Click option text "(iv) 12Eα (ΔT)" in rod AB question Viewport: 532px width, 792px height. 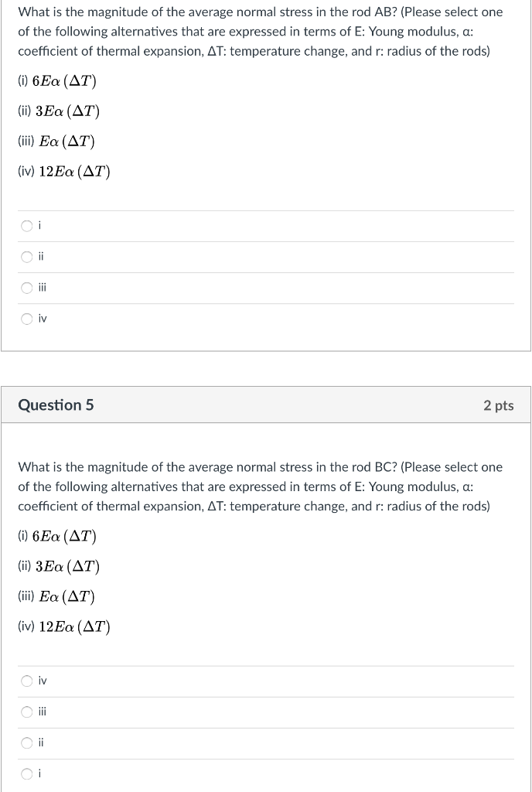pos(65,171)
